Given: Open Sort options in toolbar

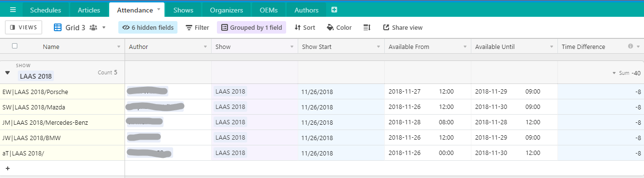Looking at the screenshot, I should pos(305,27).
